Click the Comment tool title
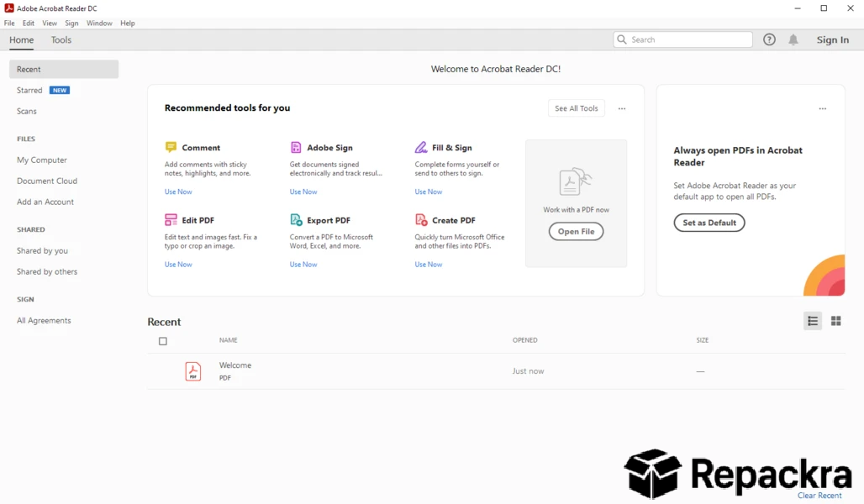The image size is (864, 504). [x=201, y=148]
